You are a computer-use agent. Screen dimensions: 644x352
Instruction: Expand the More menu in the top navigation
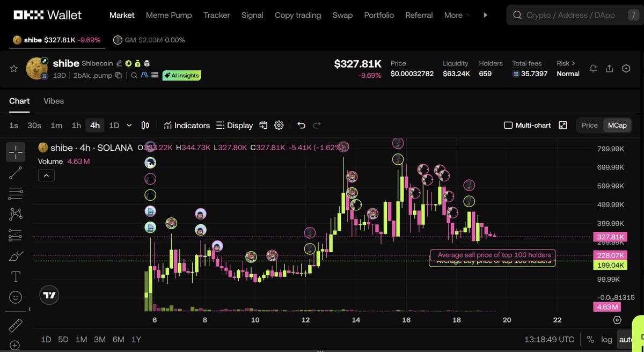point(457,15)
